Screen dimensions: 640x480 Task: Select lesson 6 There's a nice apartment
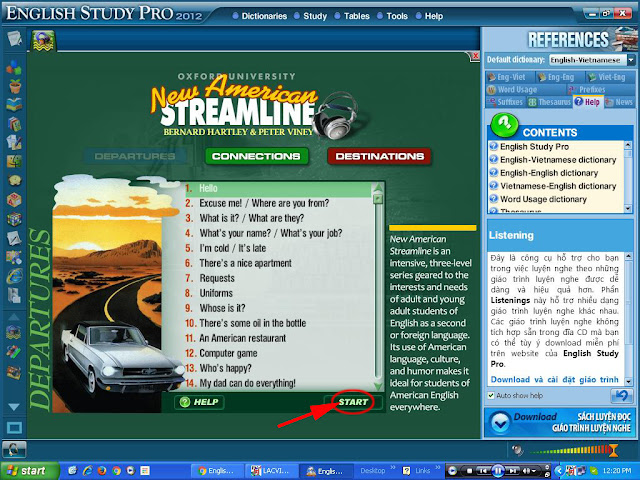point(278,263)
